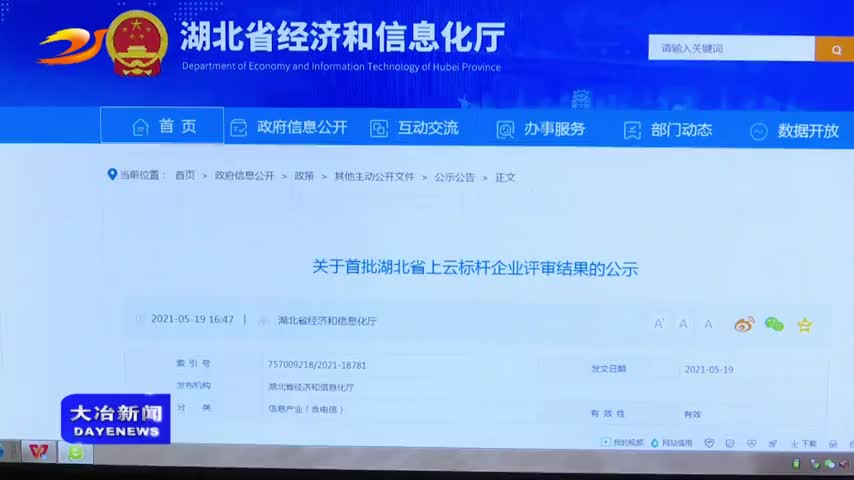
Task: Open the 首页 home tab
Action: coord(163,127)
